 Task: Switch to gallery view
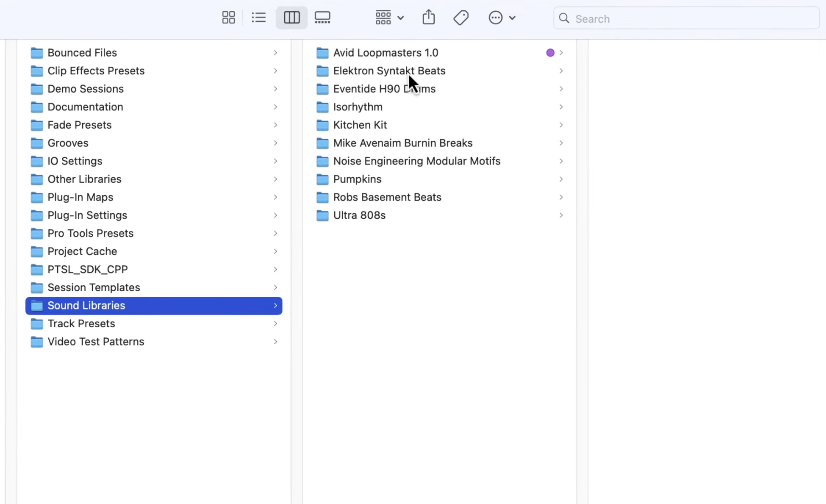(x=322, y=17)
